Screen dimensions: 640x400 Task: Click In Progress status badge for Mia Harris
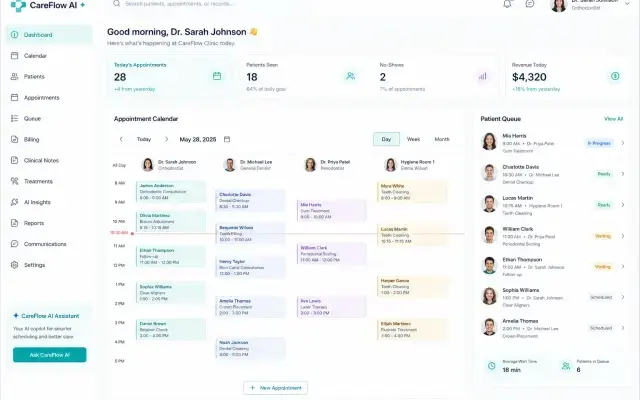[599, 143]
